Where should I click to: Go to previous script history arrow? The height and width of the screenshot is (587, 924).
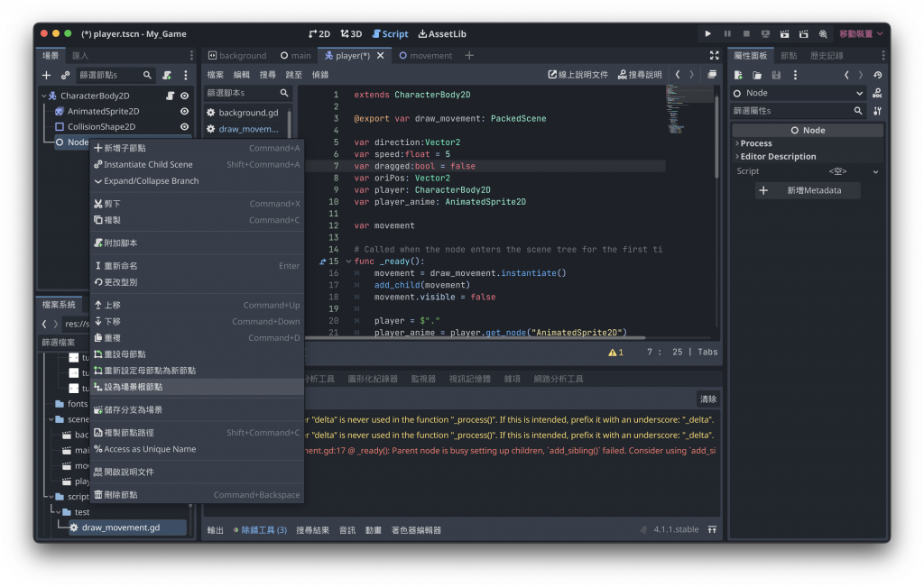678,75
